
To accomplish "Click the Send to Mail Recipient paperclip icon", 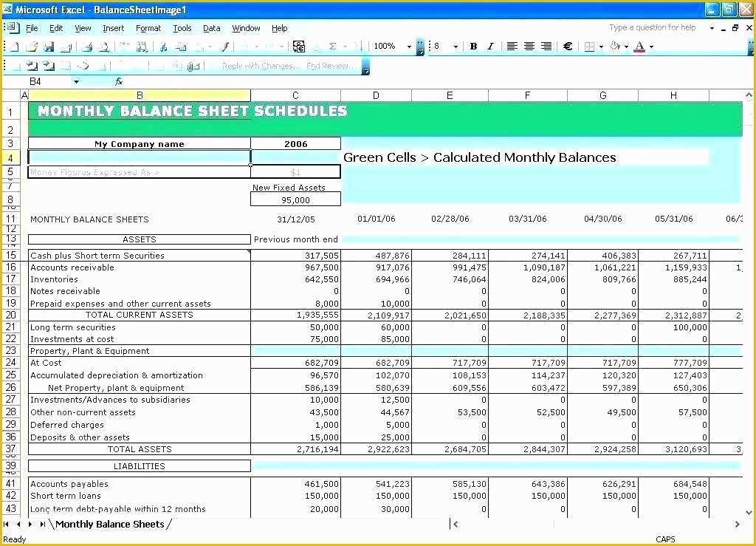I will 193,66.
